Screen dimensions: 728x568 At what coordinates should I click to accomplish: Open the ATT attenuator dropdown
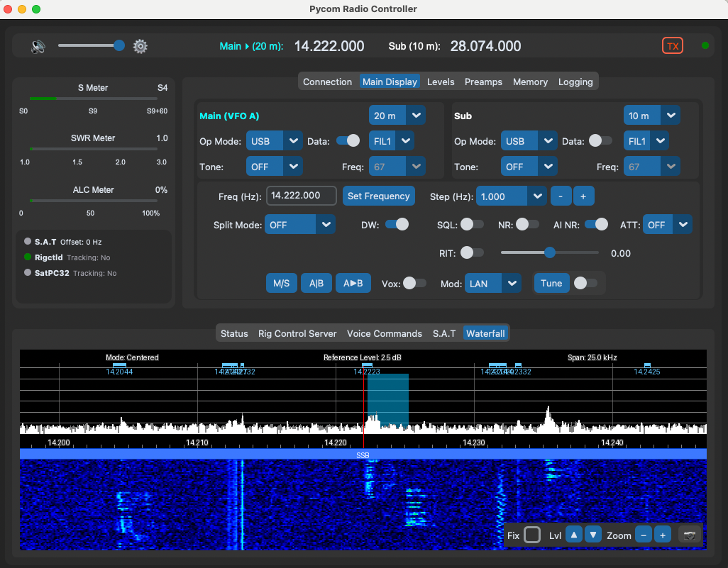(x=668, y=225)
